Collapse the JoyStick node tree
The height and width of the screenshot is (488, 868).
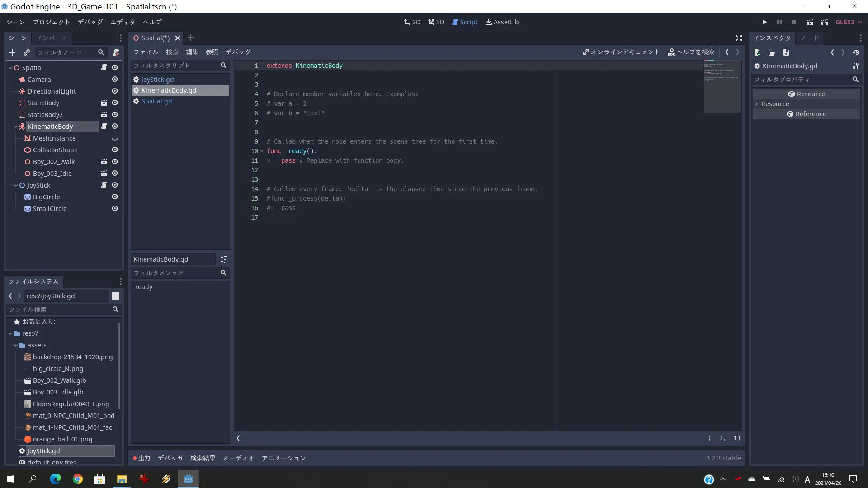[x=16, y=185]
